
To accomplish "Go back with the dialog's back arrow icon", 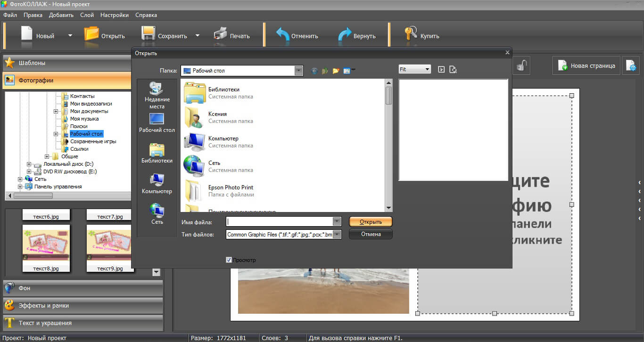I will point(314,71).
